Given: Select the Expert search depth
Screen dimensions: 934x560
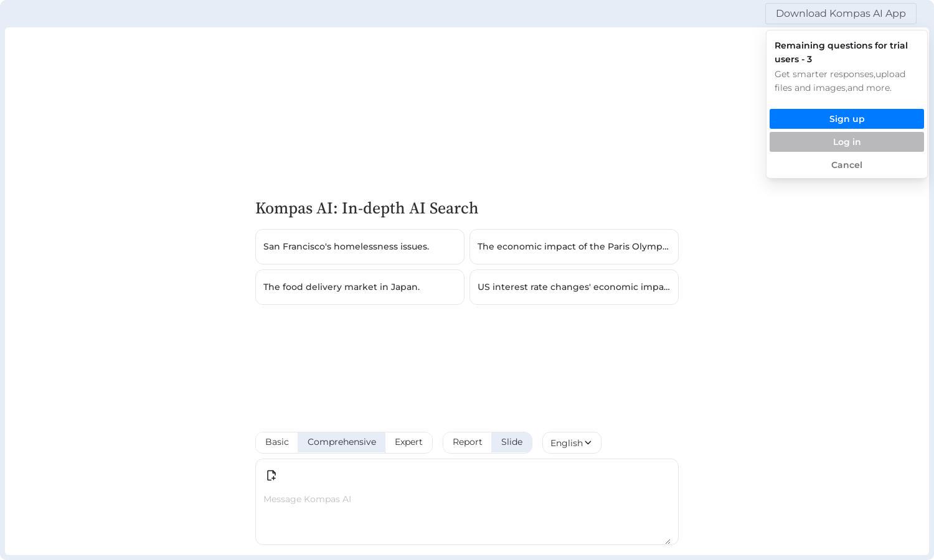Looking at the screenshot, I should (x=408, y=442).
